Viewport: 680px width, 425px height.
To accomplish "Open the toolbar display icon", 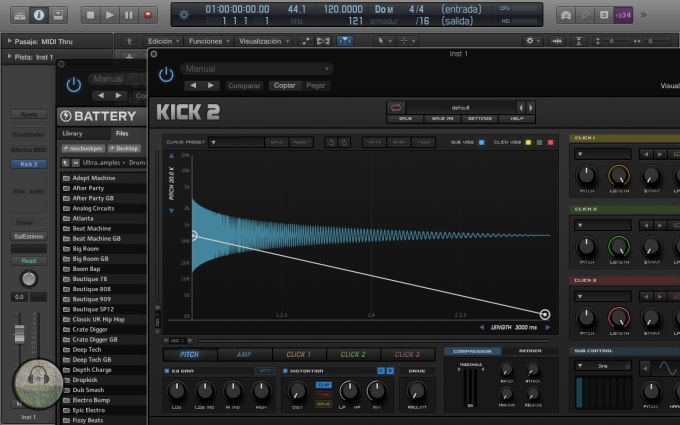I will click(58, 15).
